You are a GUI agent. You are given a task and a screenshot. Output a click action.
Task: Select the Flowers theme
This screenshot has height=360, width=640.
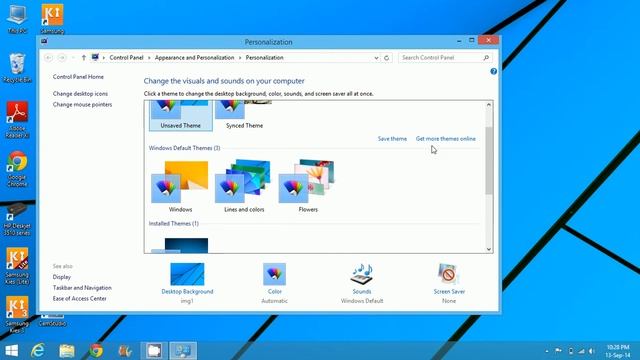[x=308, y=186]
